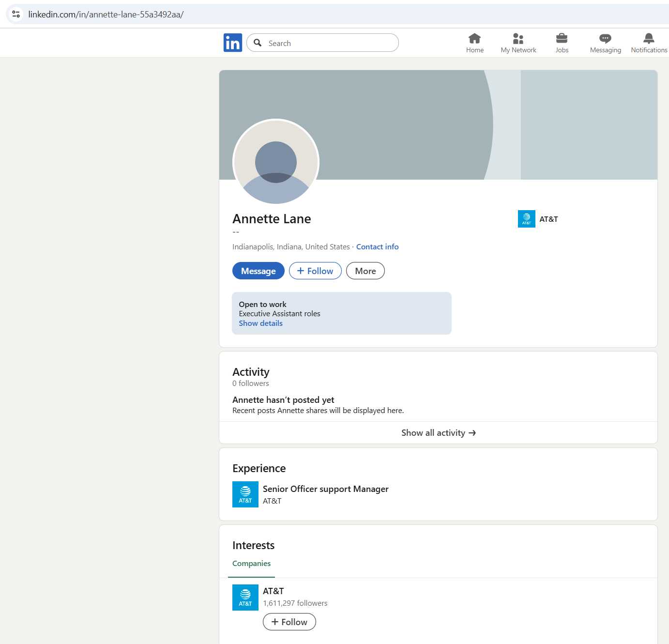This screenshot has height=644, width=669.
Task: Click the Activity section heading
Action: coord(251,372)
